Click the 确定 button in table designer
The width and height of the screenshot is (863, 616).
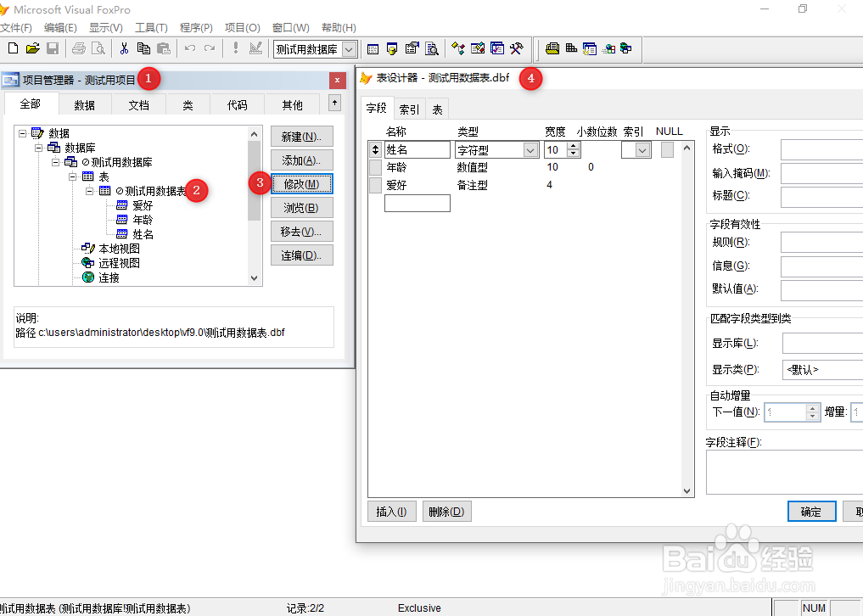point(810,511)
